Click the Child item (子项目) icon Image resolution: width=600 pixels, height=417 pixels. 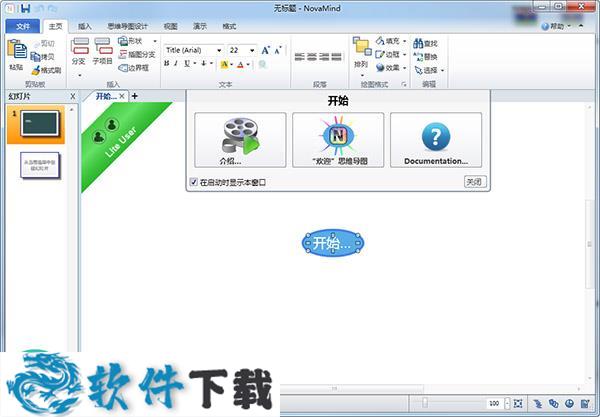pyautogui.click(x=103, y=46)
